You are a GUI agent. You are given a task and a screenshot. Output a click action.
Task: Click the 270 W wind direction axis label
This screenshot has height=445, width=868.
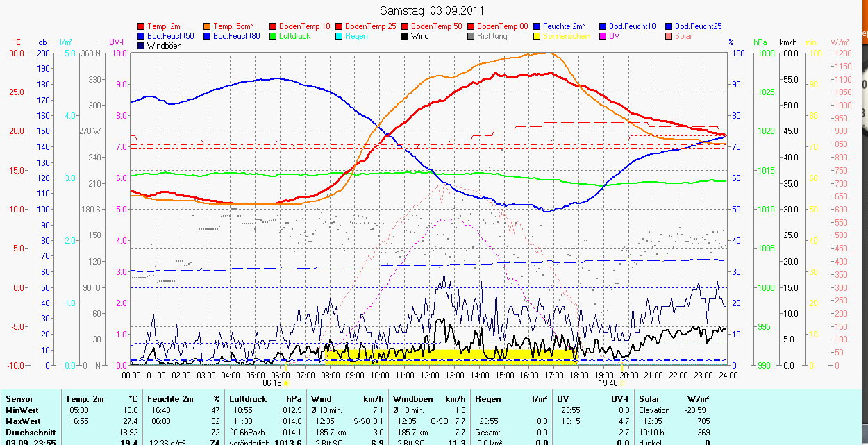[x=90, y=131]
